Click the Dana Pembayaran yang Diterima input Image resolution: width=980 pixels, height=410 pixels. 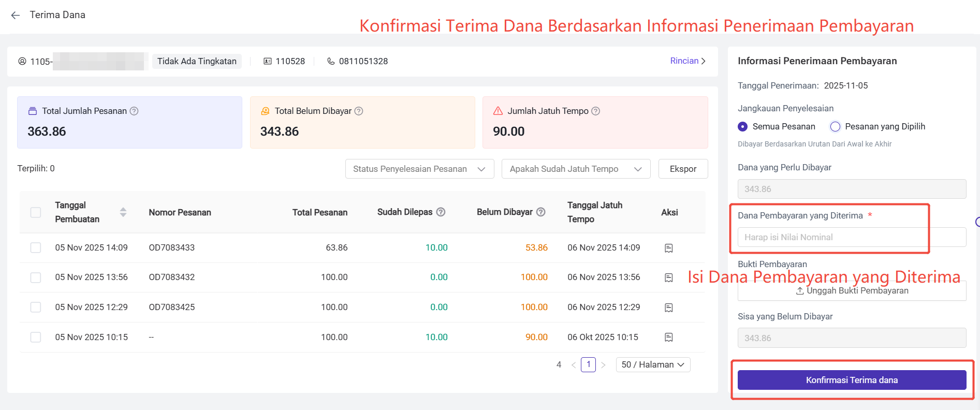852,237
